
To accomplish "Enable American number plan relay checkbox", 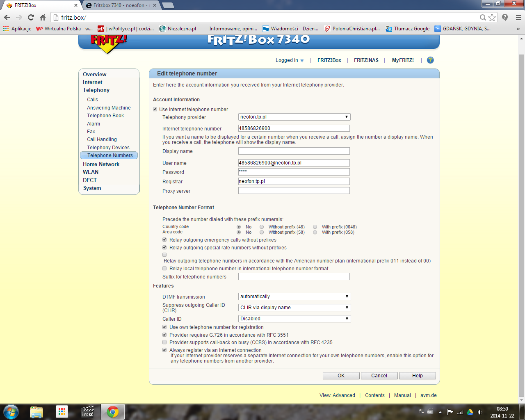I will tap(164, 255).
